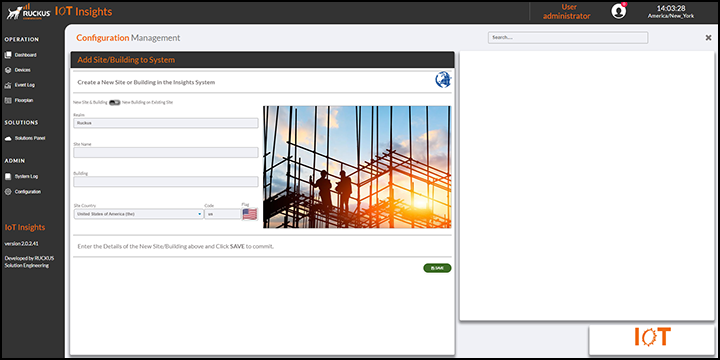Click the 14:03:28 clock display
This screenshot has width=720, height=360.
click(x=671, y=8)
